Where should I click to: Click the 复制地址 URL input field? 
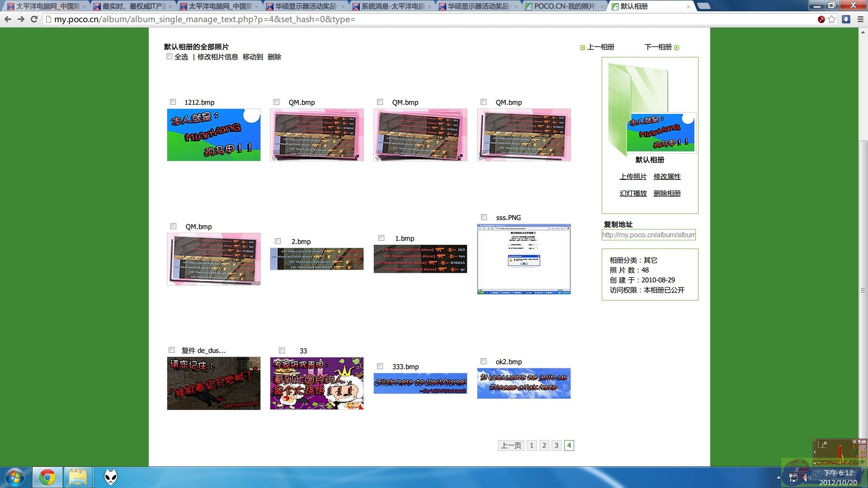tap(648, 235)
